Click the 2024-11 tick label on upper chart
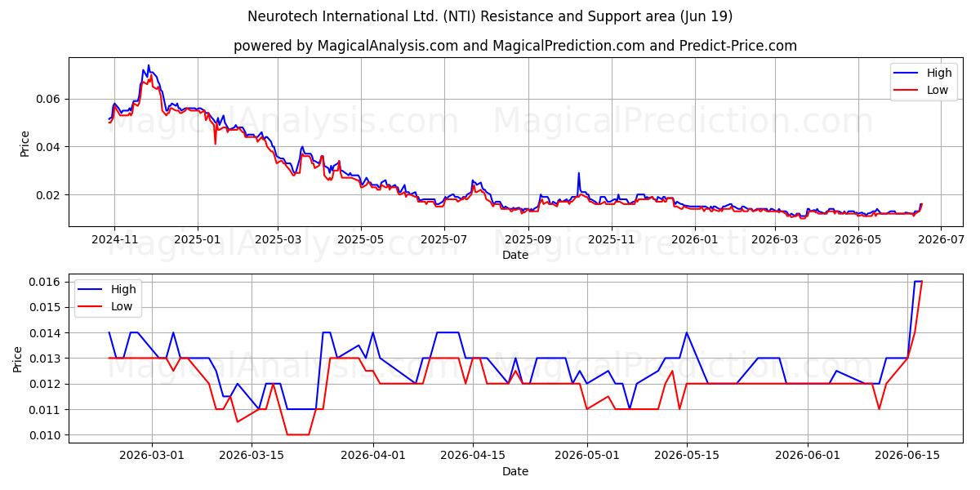Screen dimensions: 980x490 114,240
